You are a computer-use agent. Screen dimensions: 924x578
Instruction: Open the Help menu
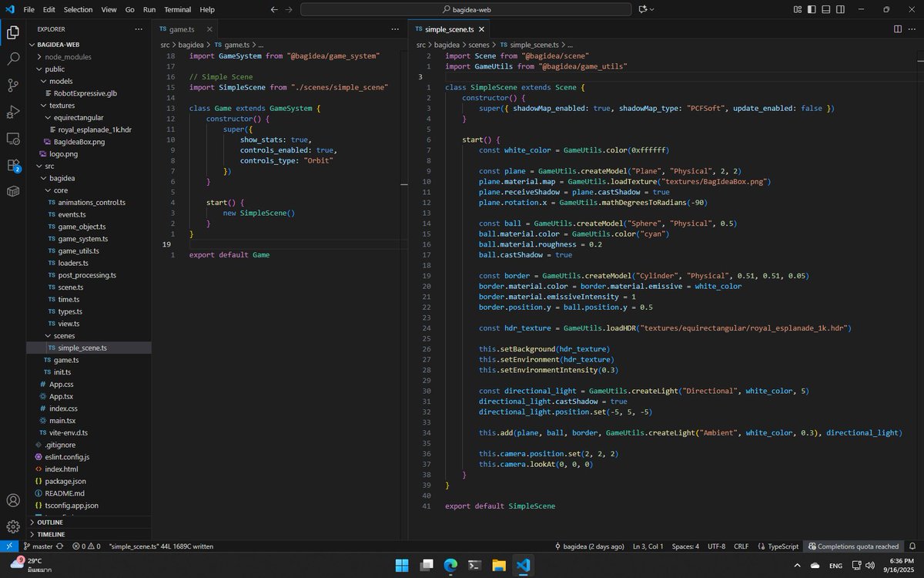[x=207, y=9]
